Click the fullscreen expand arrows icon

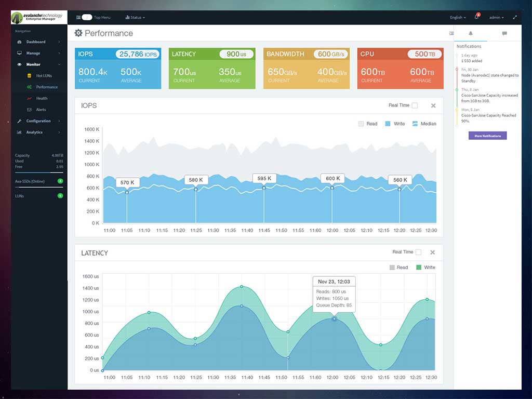pos(515,17)
